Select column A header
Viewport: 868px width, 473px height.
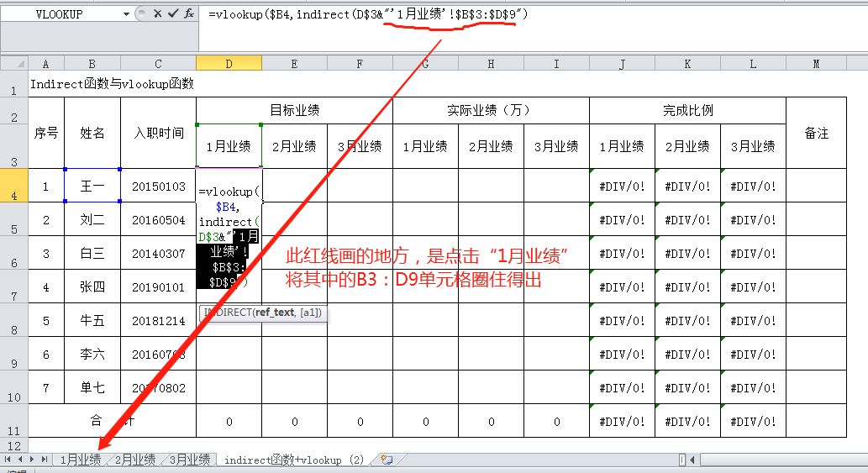coord(46,64)
